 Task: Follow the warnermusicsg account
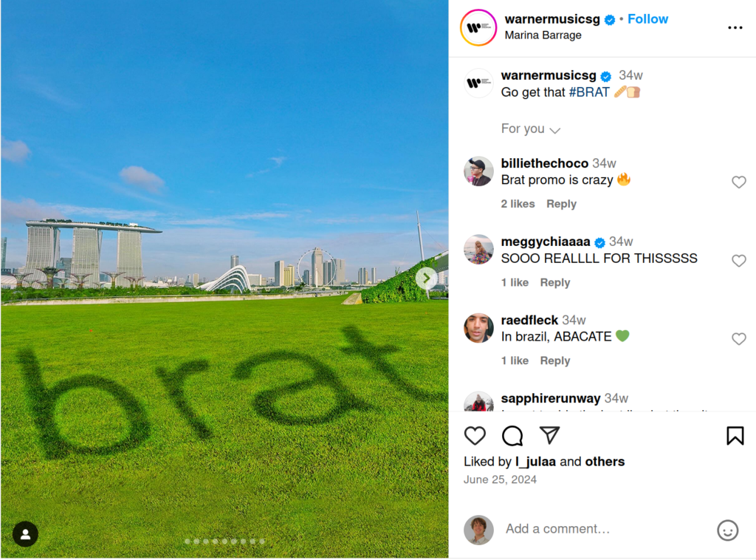pyautogui.click(x=647, y=19)
